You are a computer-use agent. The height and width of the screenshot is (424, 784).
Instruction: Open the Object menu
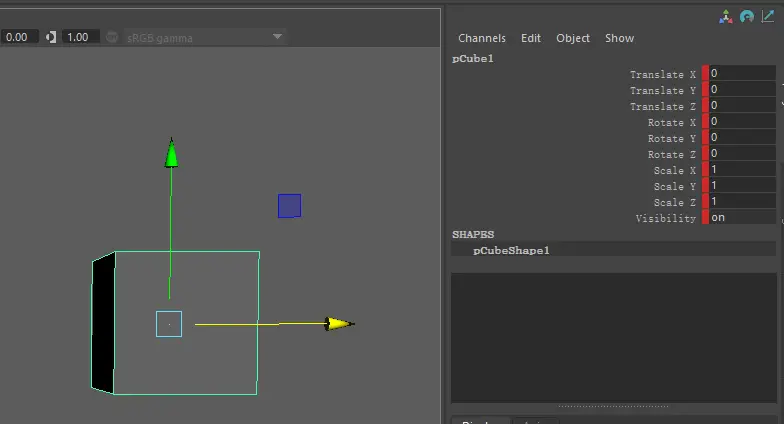[x=573, y=38]
